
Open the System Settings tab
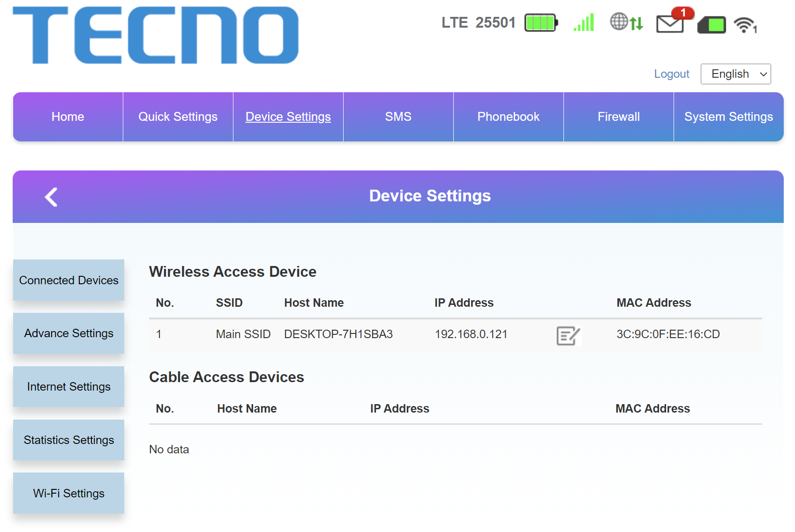(x=728, y=117)
